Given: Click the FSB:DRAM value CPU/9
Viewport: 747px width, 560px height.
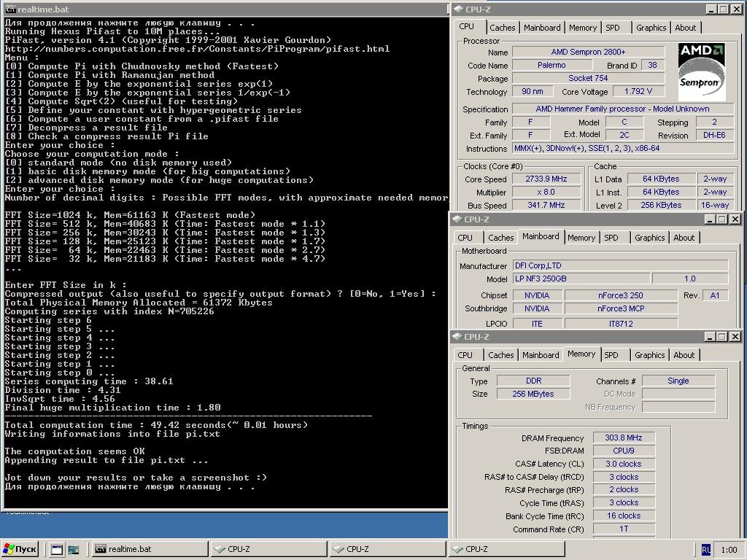Looking at the screenshot, I should click(624, 451).
